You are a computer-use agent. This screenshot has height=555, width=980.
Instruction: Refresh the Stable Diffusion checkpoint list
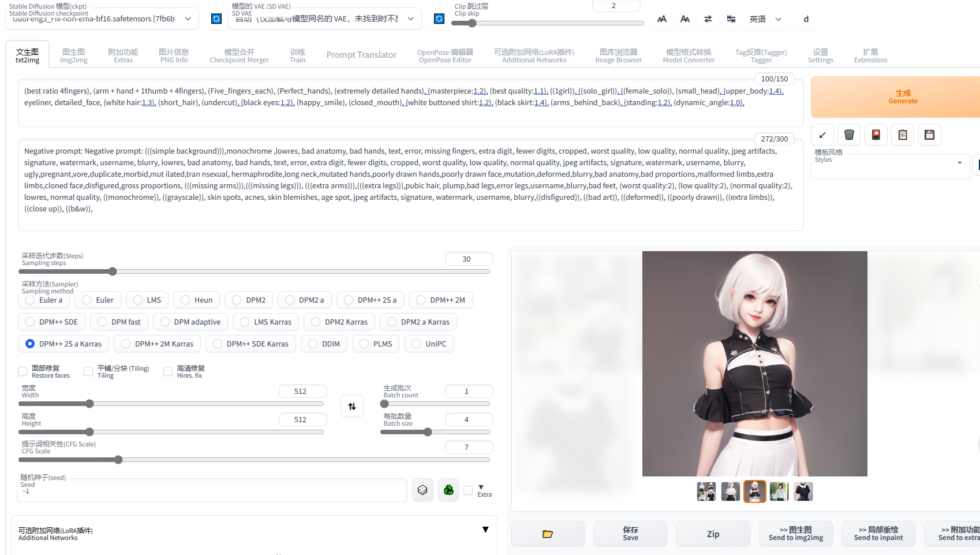pyautogui.click(x=216, y=18)
